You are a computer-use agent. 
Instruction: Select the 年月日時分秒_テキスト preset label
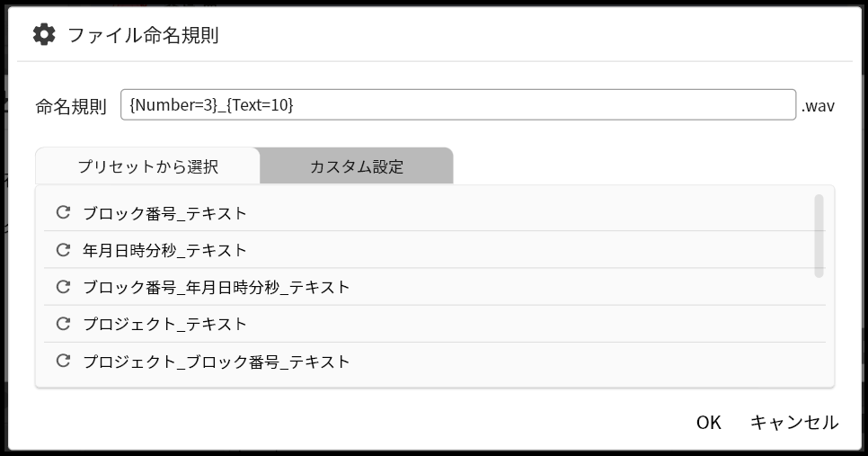[164, 250]
